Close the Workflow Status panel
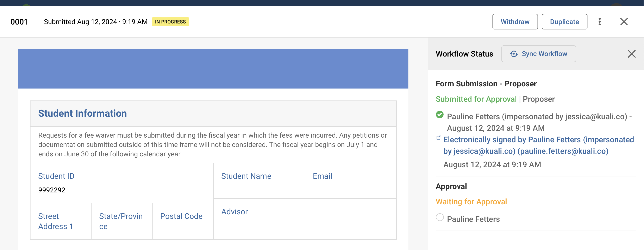Viewport: 644px width, 250px height. point(632,54)
